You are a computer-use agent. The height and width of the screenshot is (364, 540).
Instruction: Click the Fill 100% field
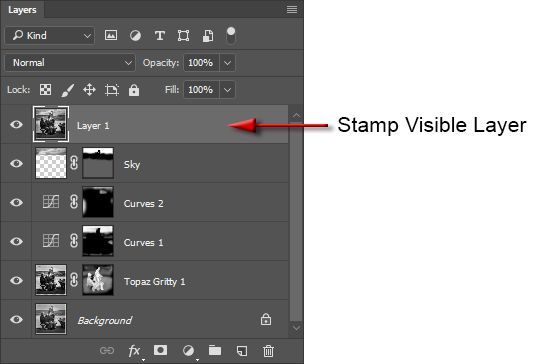point(201,90)
